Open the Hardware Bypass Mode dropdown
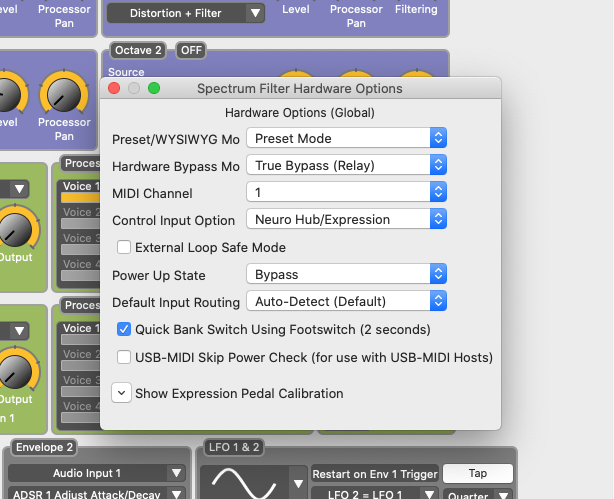The image size is (614, 499). (x=347, y=165)
